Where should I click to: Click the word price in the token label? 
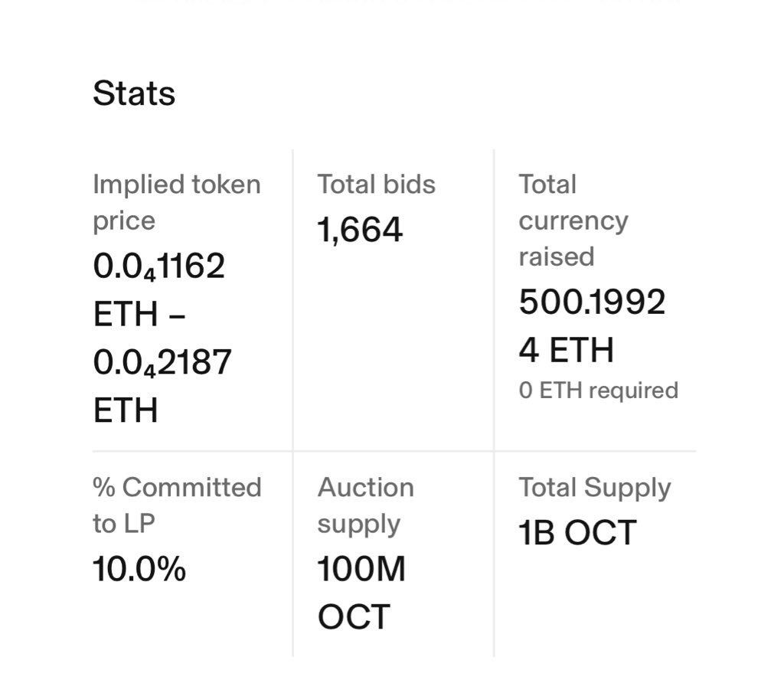click(x=124, y=221)
